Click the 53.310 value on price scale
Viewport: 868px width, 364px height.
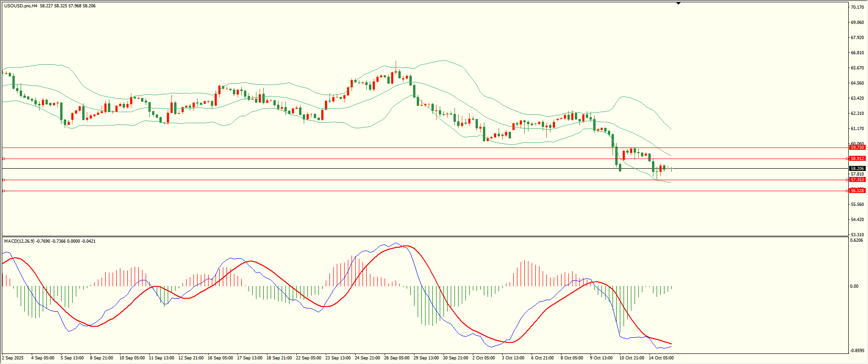pos(857,234)
